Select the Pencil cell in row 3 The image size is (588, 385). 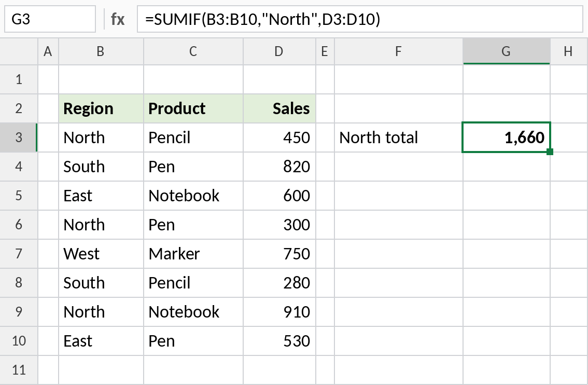click(x=193, y=137)
